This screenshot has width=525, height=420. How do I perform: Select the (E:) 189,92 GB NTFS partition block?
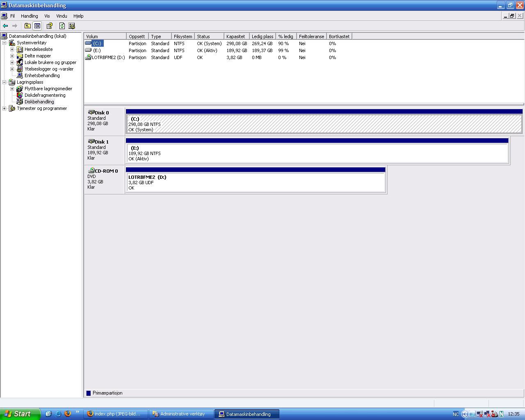[317, 153]
